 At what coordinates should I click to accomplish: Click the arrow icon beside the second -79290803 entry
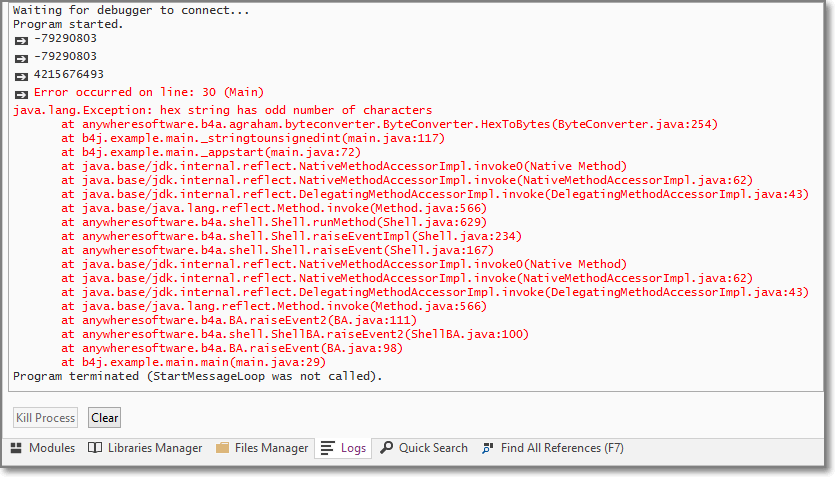[x=20, y=57]
